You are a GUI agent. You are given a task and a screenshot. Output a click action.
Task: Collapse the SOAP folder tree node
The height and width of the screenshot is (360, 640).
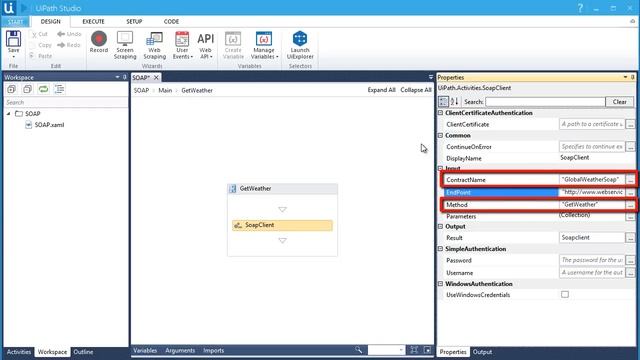point(9,113)
